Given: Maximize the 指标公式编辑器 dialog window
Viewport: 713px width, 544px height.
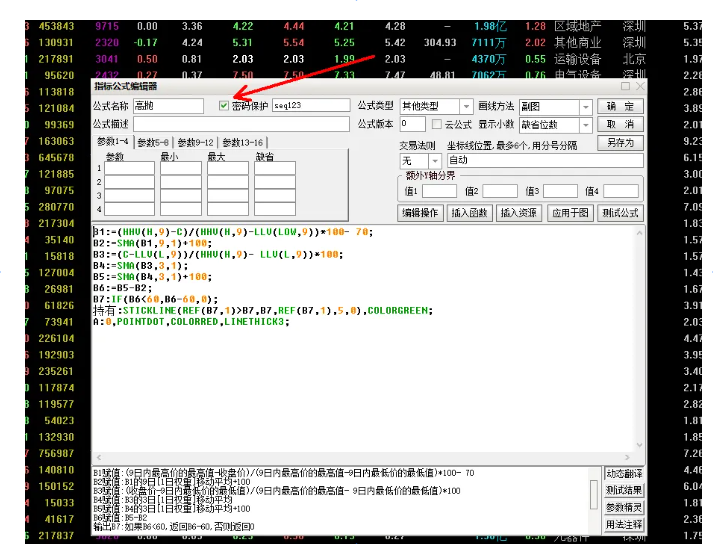Looking at the screenshot, I should click(x=625, y=86).
